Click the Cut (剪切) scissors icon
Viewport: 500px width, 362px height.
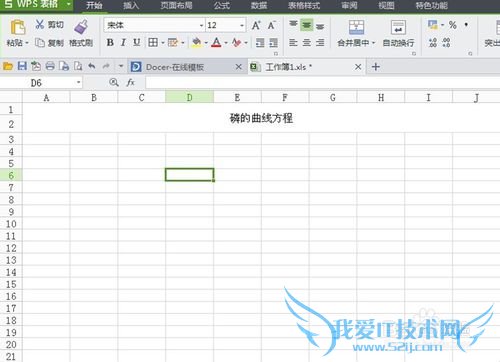pyautogui.click(x=40, y=24)
